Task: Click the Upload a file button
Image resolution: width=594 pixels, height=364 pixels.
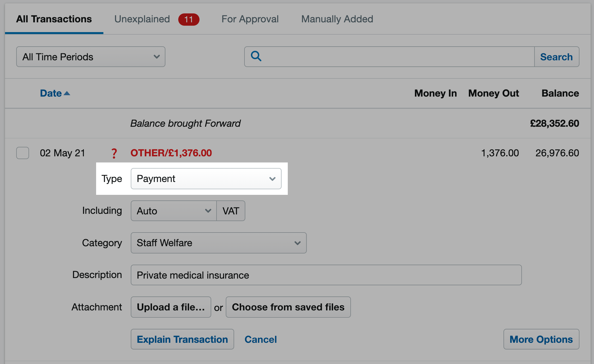Action: point(171,307)
